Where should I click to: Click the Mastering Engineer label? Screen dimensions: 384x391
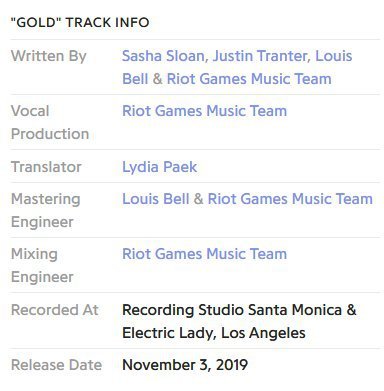pyautogui.click(x=45, y=210)
